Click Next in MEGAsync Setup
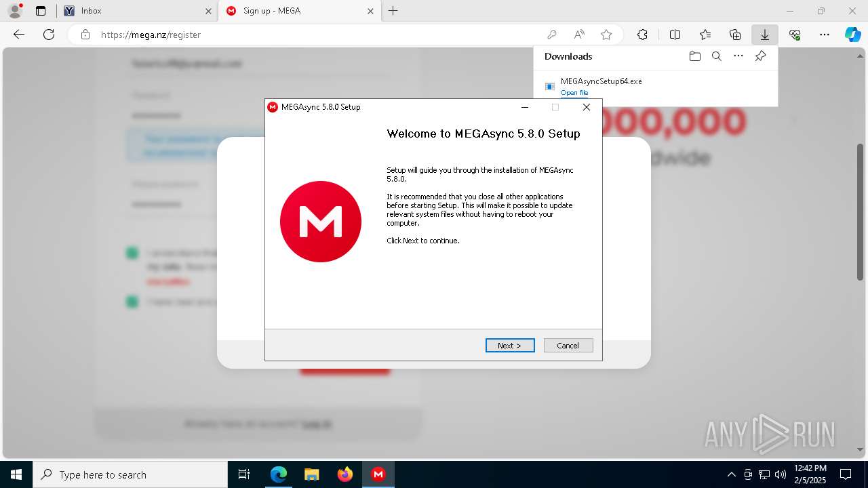Screen dimensions: 868x488 tap(510, 346)
